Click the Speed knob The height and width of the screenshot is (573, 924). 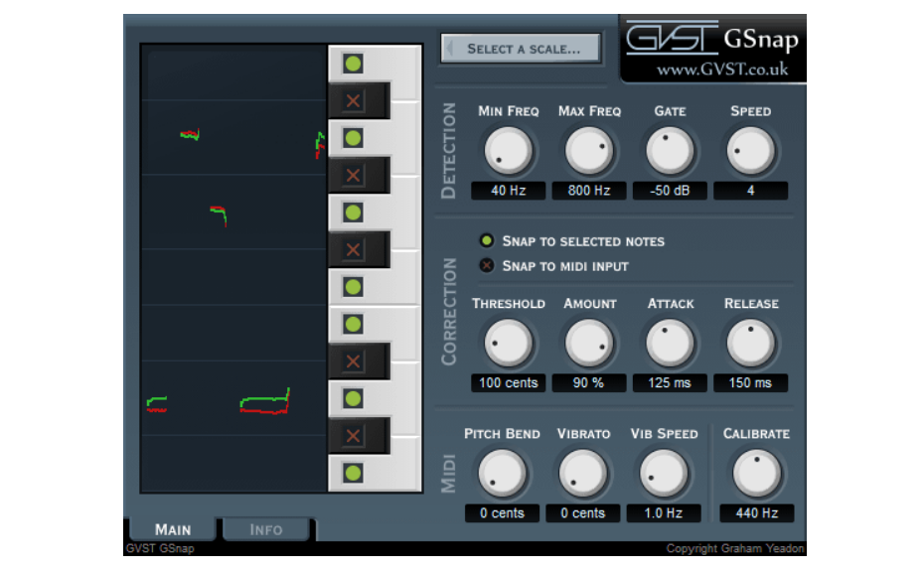pos(750,151)
